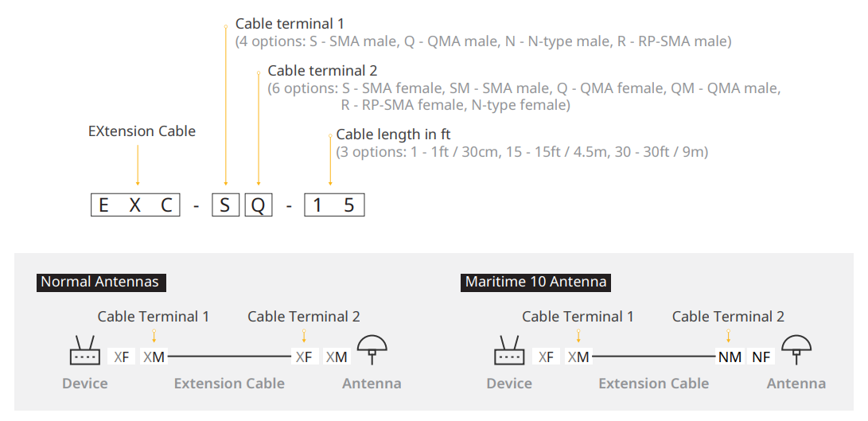Click the antenna dome icon under Maritime 10 Antenna
The width and height of the screenshot is (868, 421).
pyautogui.click(x=796, y=350)
